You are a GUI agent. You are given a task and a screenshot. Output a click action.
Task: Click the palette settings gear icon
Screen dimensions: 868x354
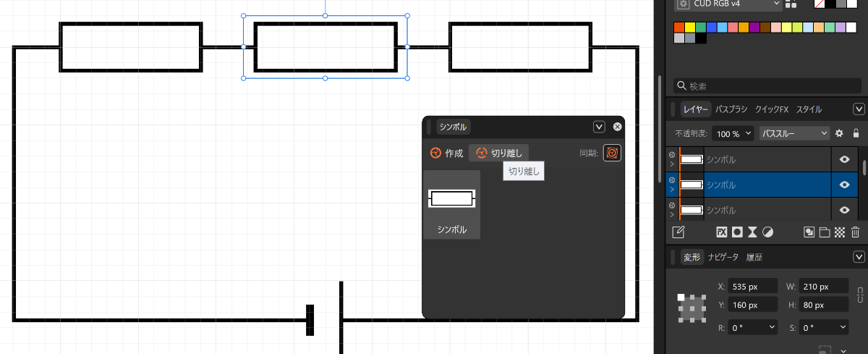pyautogui.click(x=684, y=4)
